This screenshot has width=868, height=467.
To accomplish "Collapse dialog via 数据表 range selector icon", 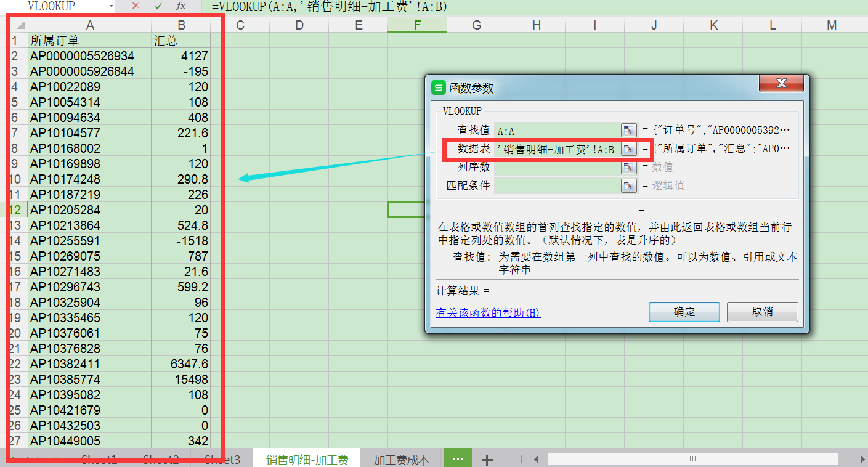I will click(x=628, y=148).
